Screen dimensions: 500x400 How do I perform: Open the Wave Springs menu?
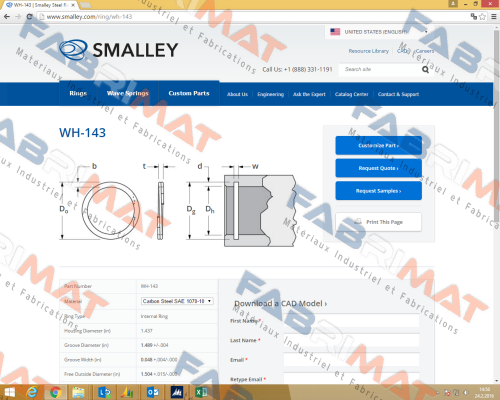(128, 93)
